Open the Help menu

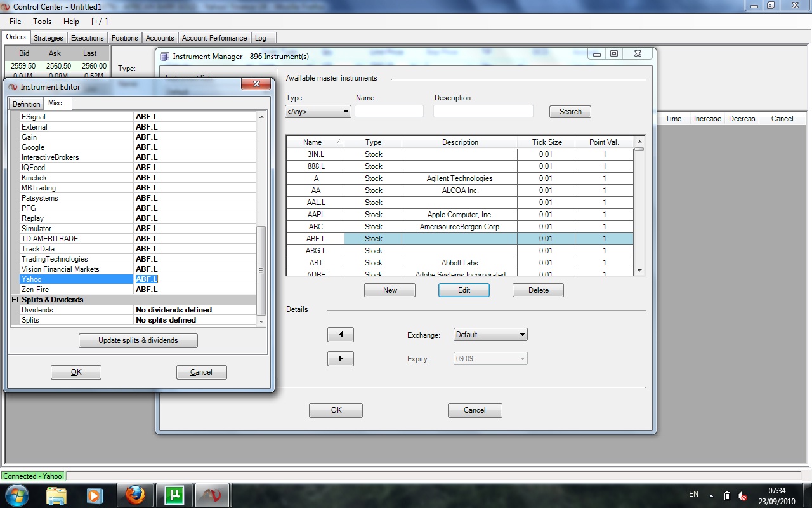[x=71, y=22]
